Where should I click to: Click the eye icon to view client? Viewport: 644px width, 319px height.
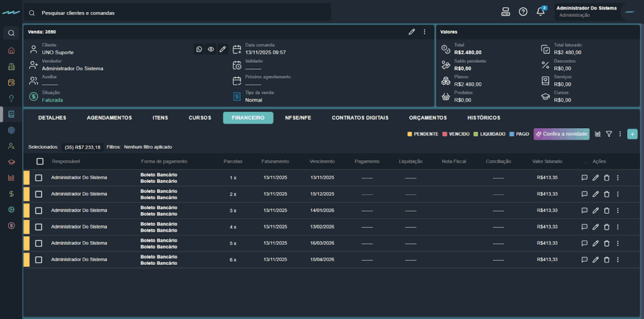[x=211, y=49]
